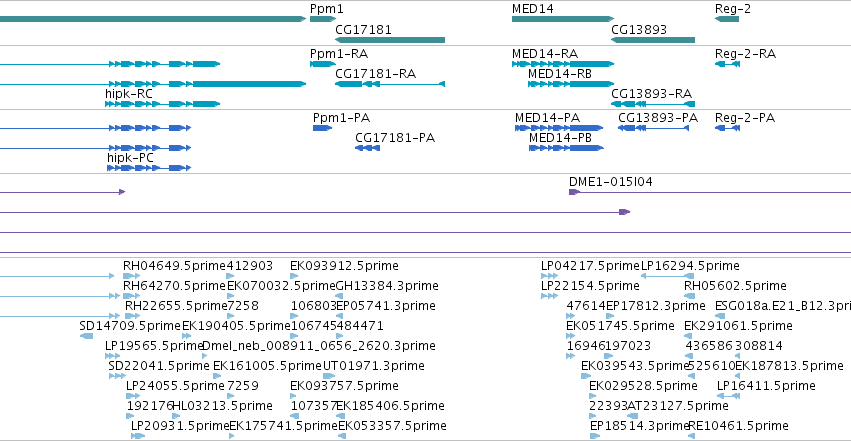Click the teal CG17181 gene bar
Screen dimensions: 851x441
390,40
